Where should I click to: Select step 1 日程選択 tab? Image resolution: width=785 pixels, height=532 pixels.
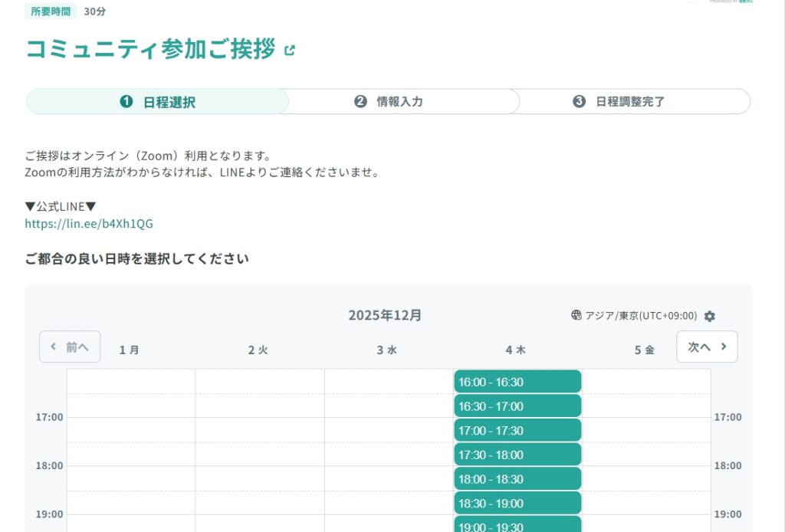158,102
